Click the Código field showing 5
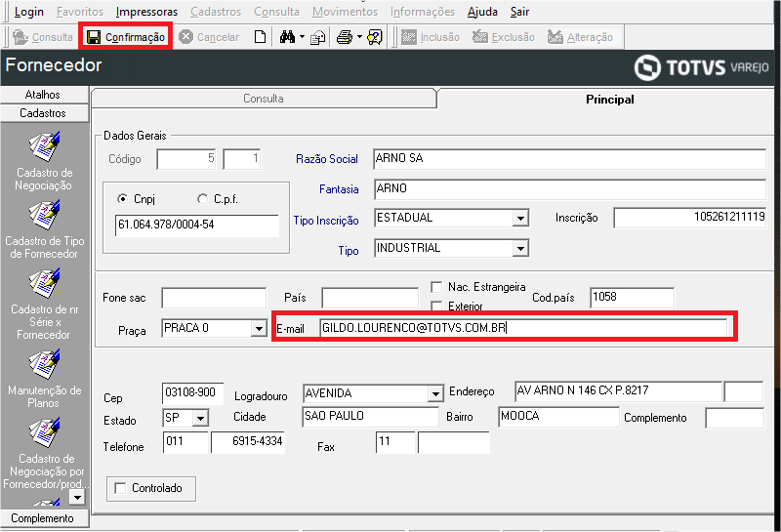Image resolution: width=781 pixels, height=532 pixels. (x=186, y=159)
